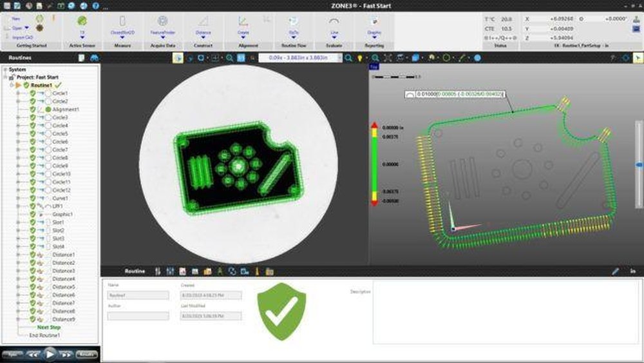Click the Routine Flow GoTo icon
This screenshot has height=363, width=644.
pyautogui.click(x=293, y=21)
